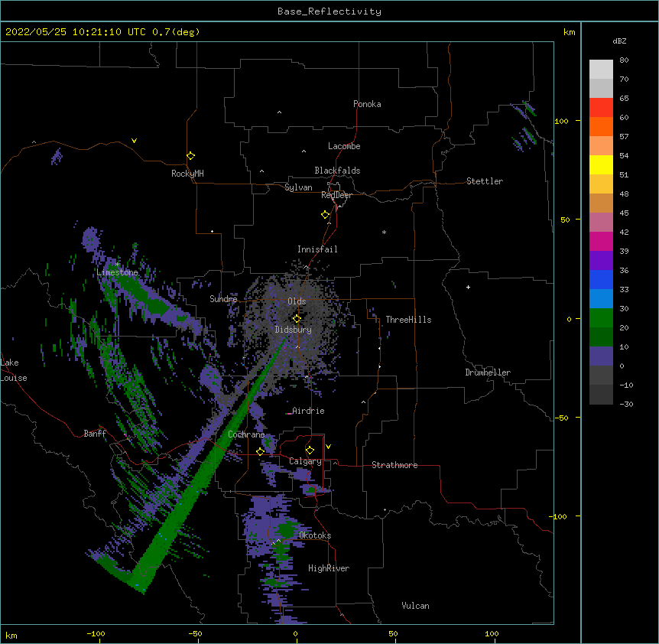Click the Calgary city label
Screen dimensions: 659x644
click(305, 461)
